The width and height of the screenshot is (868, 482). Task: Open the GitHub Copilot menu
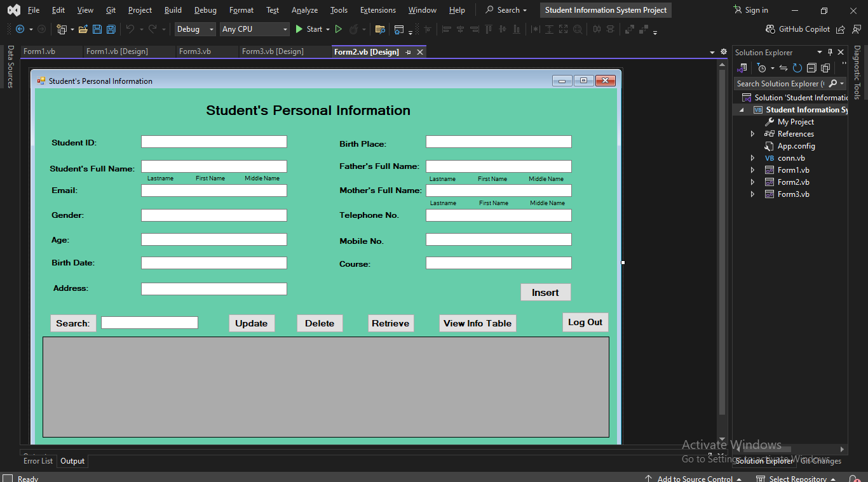pyautogui.click(x=797, y=29)
